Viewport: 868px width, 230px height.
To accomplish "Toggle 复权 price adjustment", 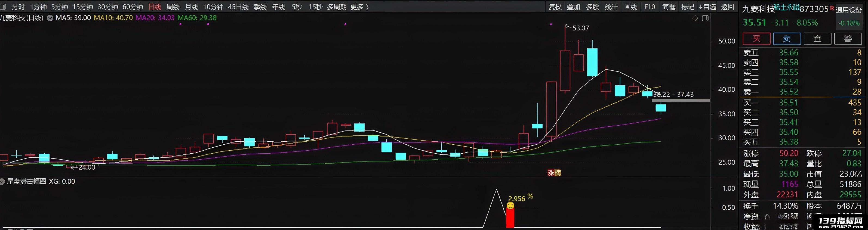I will (555, 7).
